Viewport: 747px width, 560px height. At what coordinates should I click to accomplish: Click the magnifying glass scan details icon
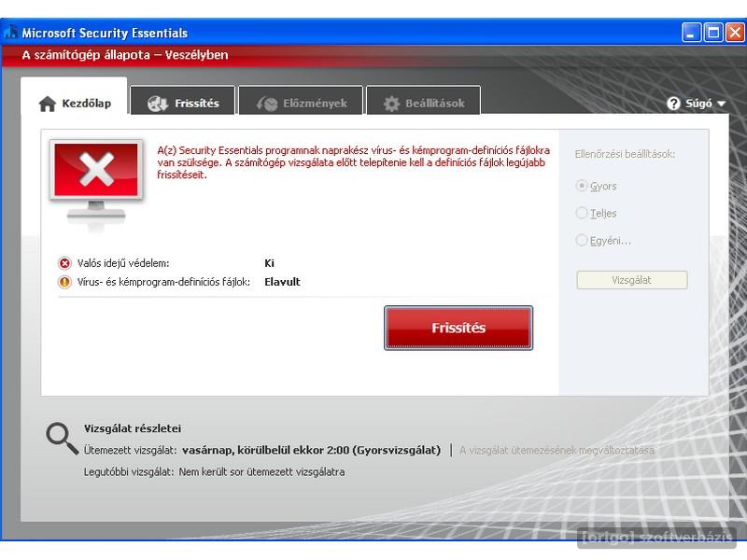point(62,438)
